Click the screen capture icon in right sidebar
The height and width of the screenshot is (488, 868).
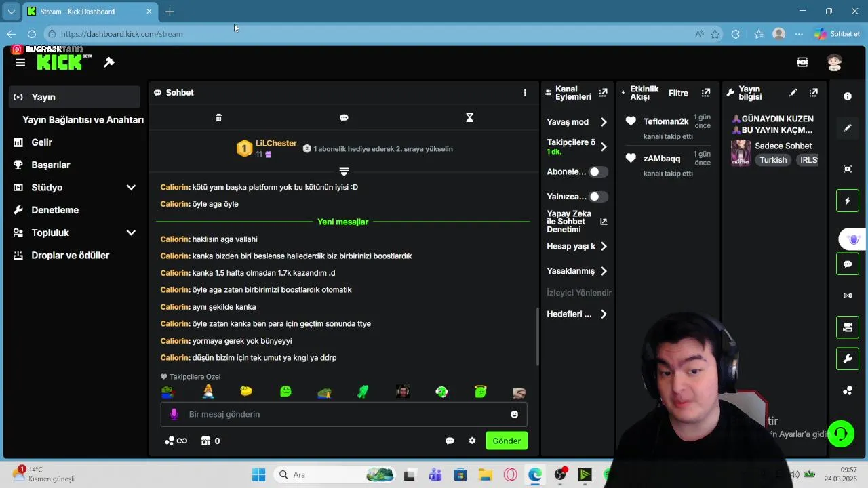point(848,169)
